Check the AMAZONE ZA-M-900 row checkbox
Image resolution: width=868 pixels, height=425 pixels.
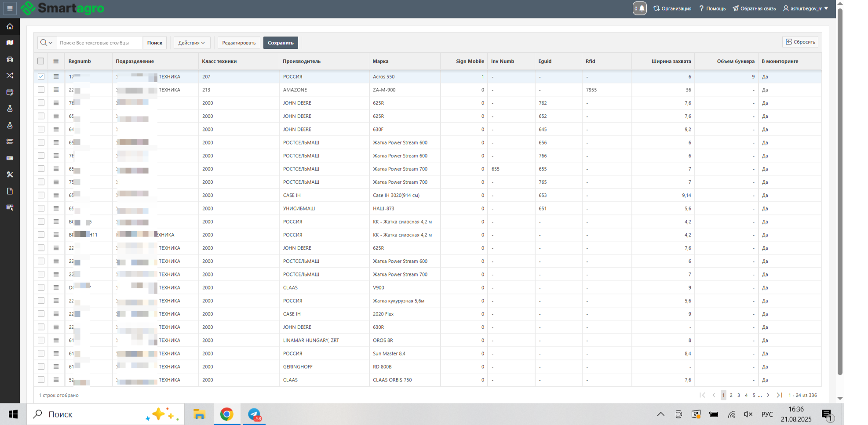click(x=41, y=90)
